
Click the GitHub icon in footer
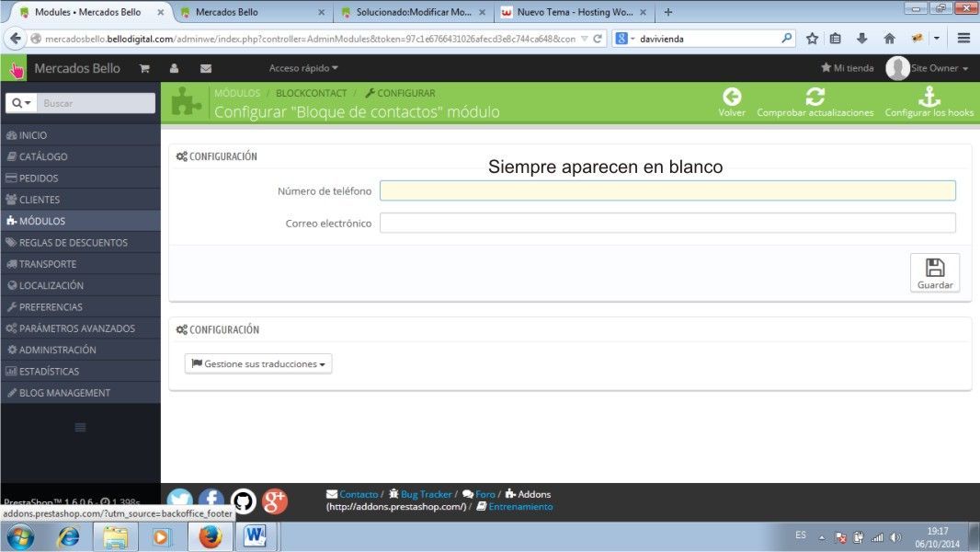243,500
